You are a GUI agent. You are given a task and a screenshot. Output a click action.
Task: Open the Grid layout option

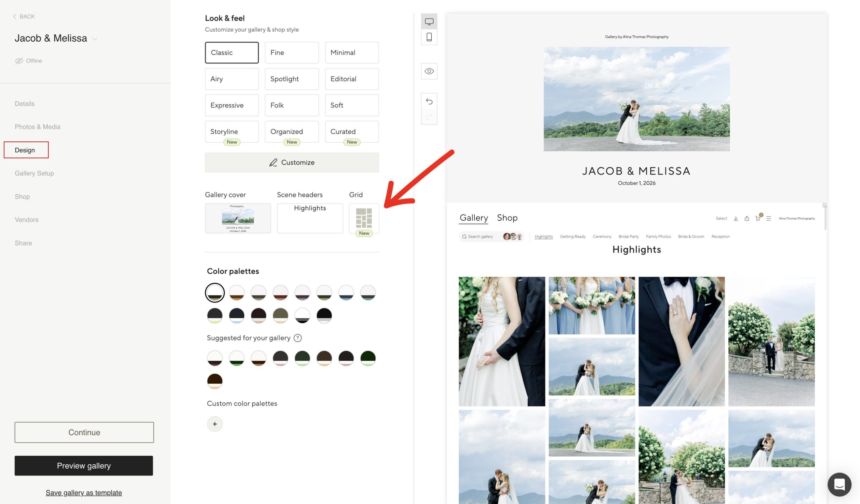tap(364, 218)
